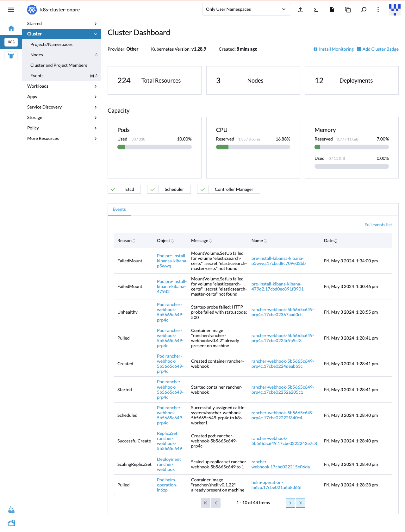Open the 3 Nodes summary card
Image resolution: width=405 pixels, height=532 pixels.
[253, 80]
